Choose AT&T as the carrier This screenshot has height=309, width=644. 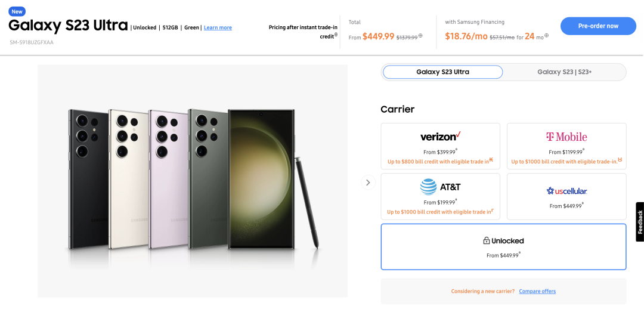[x=440, y=196]
